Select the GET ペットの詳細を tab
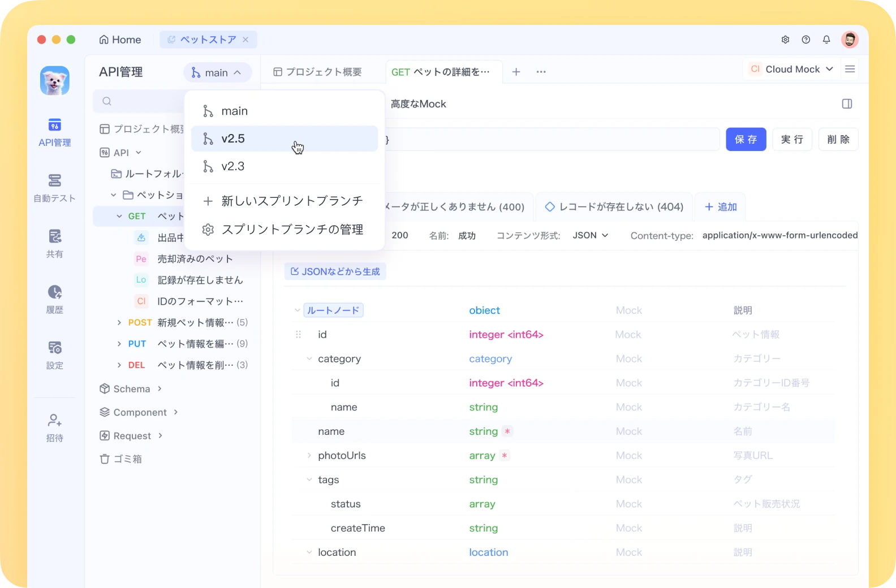This screenshot has height=588, width=896. pos(444,72)
